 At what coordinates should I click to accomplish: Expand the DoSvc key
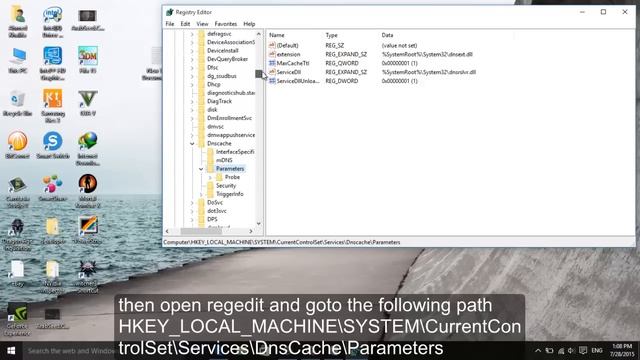pos(192,202)
